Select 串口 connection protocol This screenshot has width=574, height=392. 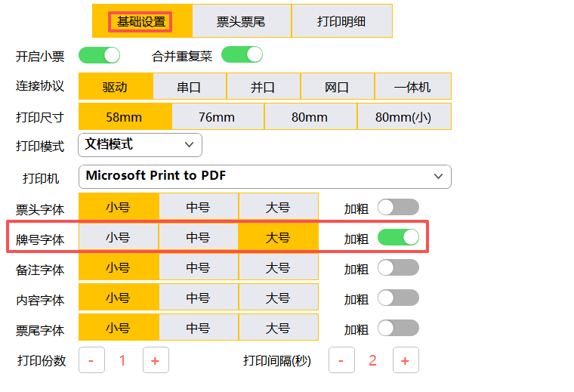point(189,87)
